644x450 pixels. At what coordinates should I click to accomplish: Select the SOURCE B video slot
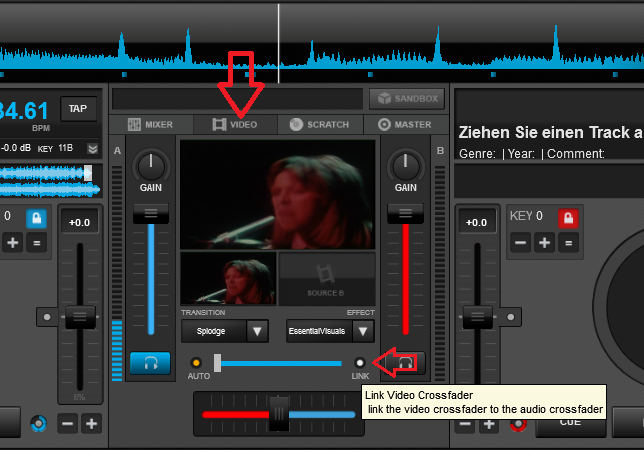(327, 279)
